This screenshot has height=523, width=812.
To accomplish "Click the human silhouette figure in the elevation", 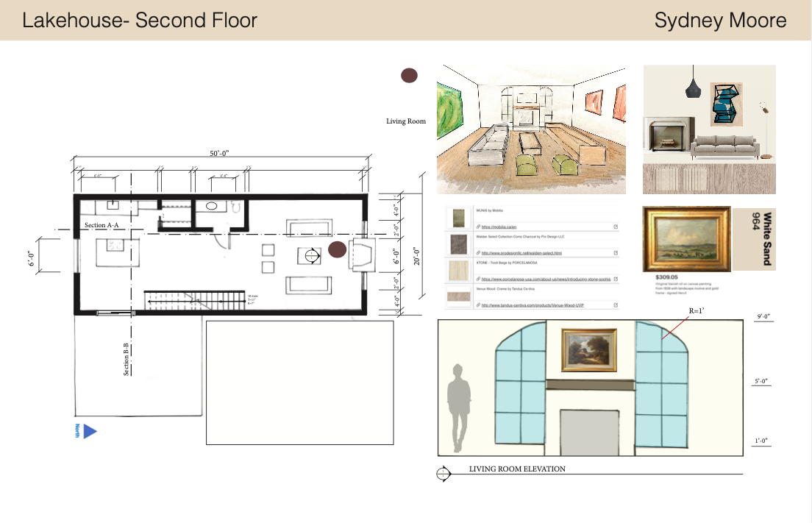I will [x=459, y=408].
